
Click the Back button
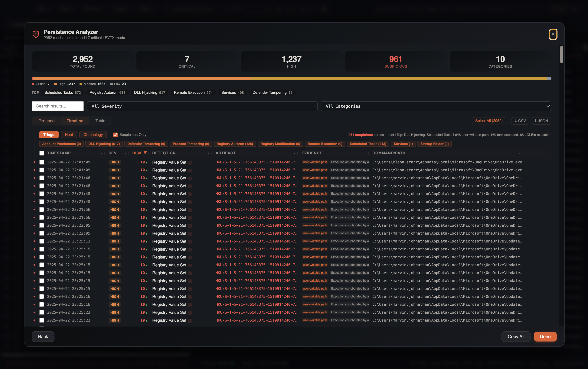click(43, 337)
